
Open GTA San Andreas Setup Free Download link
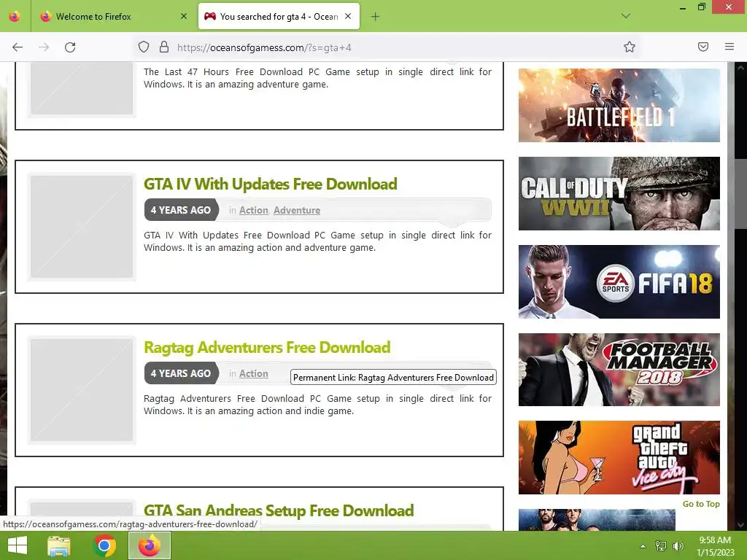[279, 511]
